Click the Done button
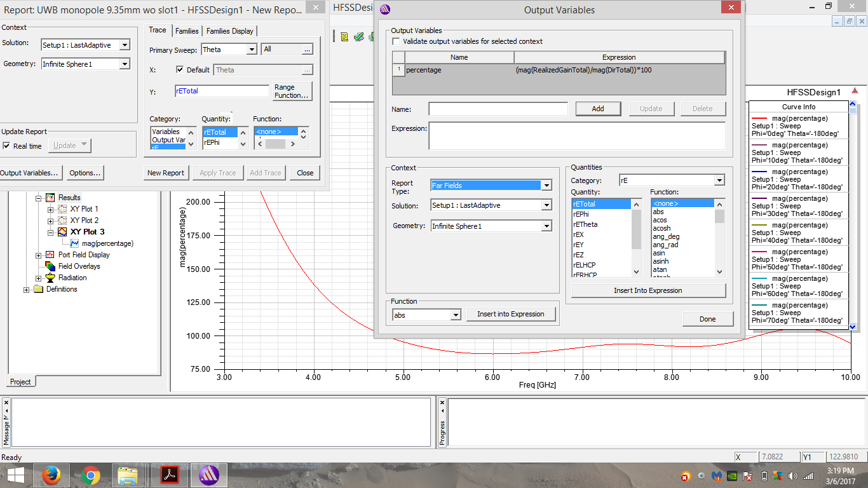The width and height of the screenshot is (868, 488). point(708,319)
